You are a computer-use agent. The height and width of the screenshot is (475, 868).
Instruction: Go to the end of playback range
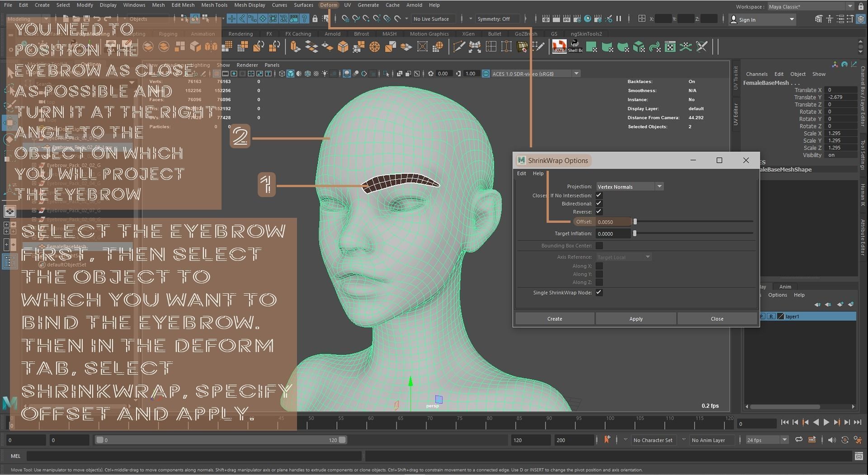858,422
